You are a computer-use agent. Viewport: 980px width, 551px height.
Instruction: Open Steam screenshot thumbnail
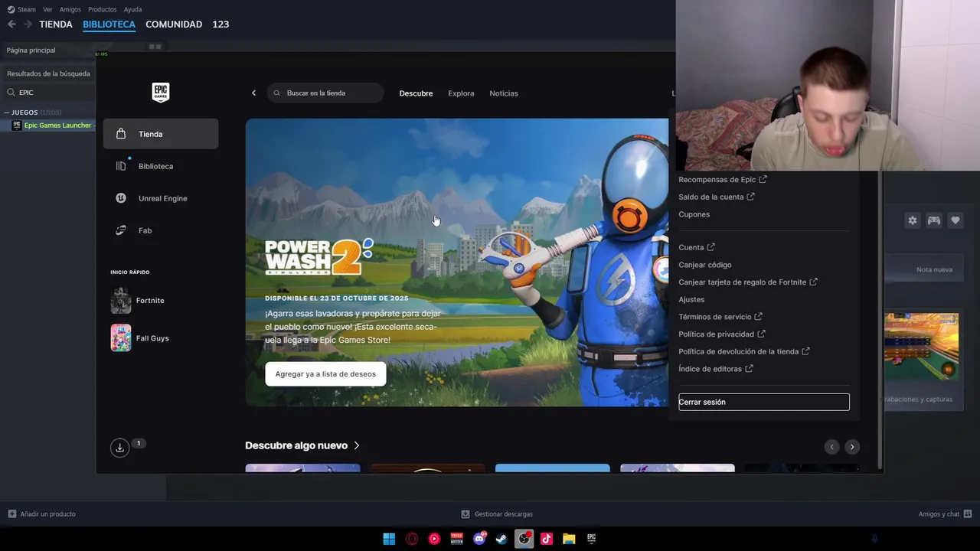pos(921,346)
